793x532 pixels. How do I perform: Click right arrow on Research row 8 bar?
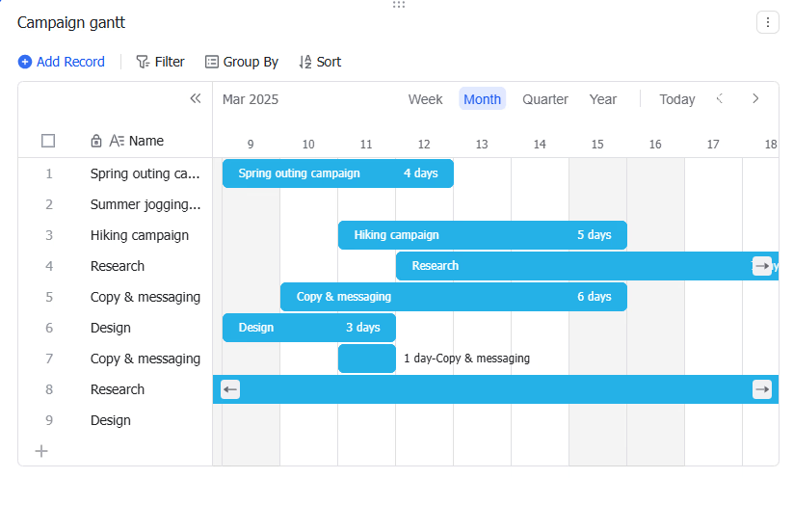761,389
